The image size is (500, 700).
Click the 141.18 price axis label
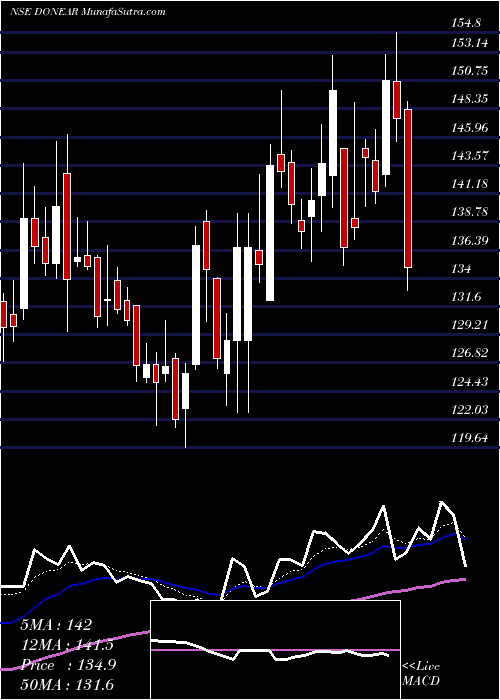[470, 184]
